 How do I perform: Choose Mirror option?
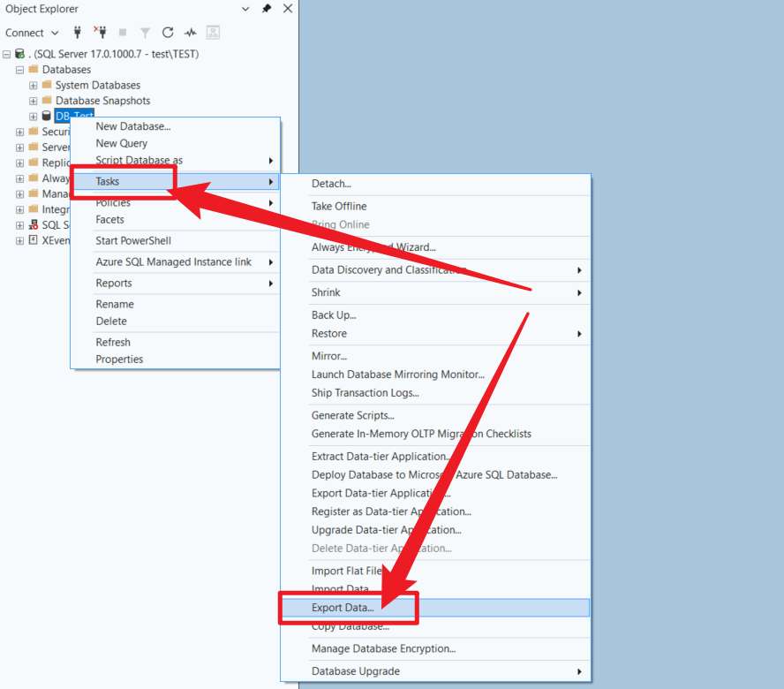(435, 356)
